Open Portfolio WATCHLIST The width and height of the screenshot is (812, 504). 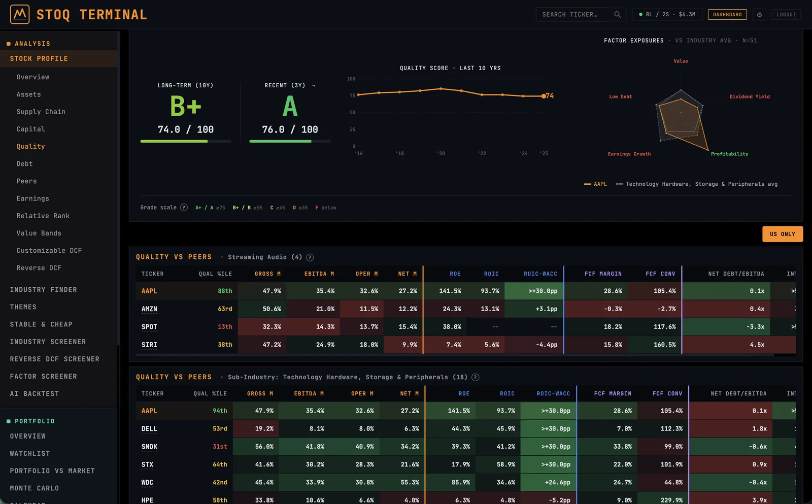pos(30,453)
